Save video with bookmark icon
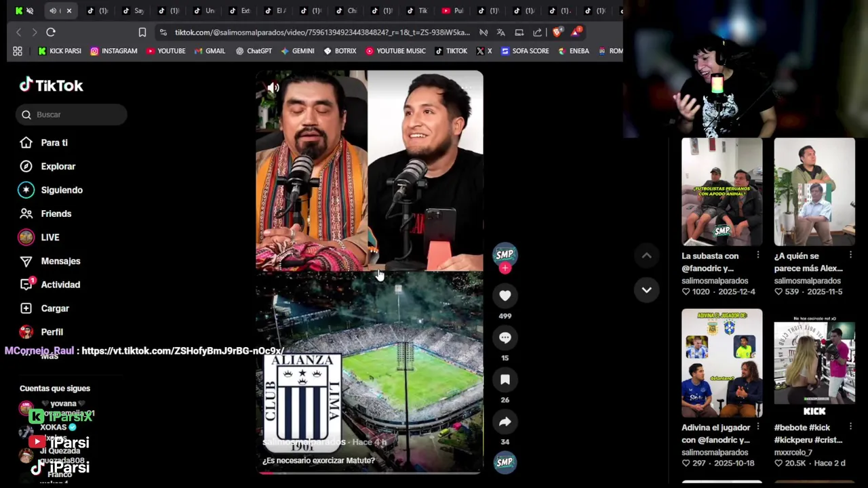 click(x=505, y=380)
